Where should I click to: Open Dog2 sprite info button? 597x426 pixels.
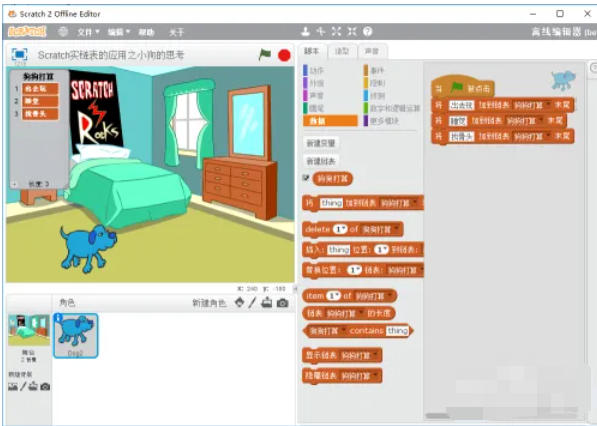pos(58,318)
